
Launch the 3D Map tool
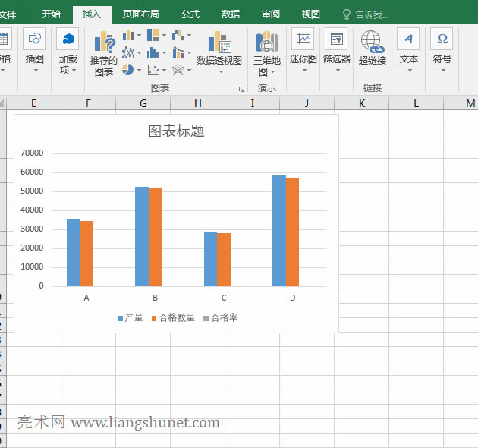[x=266, y=44]
